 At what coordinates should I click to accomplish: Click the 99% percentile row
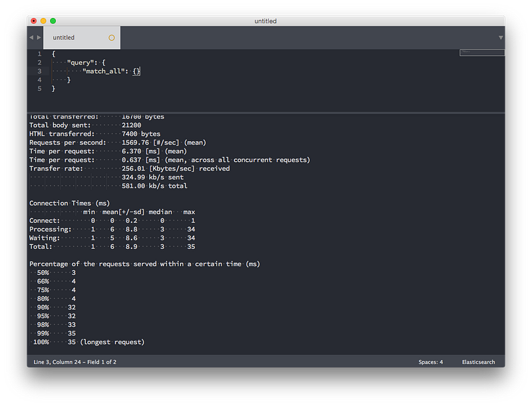coord(57,333)
